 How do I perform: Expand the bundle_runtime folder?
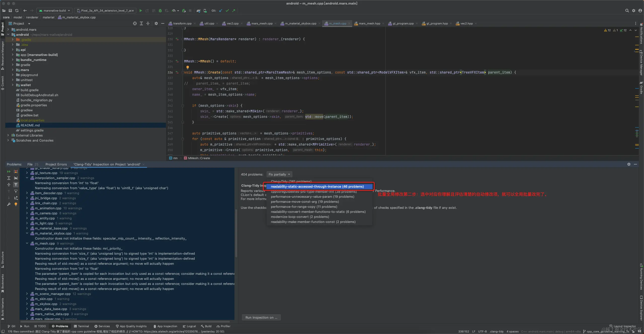(13, 60)
